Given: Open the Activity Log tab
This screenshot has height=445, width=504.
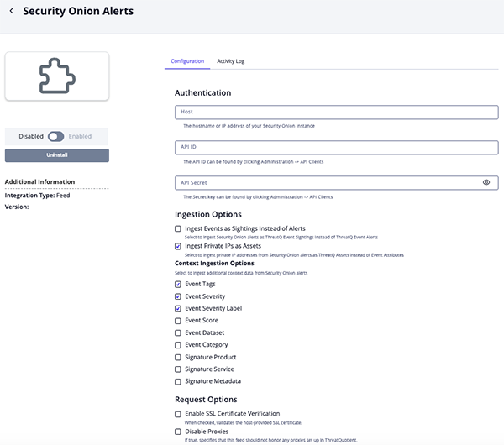Looking at the screenshot, I should click(231, 61).
